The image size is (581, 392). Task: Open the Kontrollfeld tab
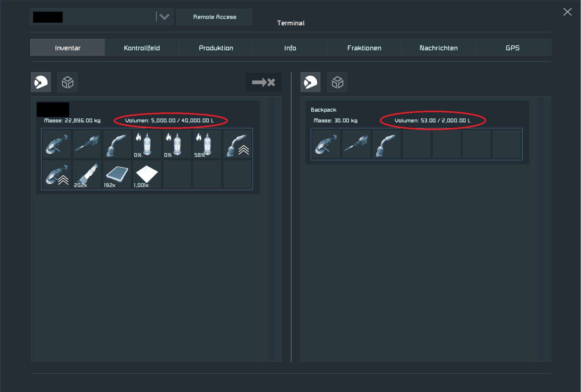coord(142,48)
